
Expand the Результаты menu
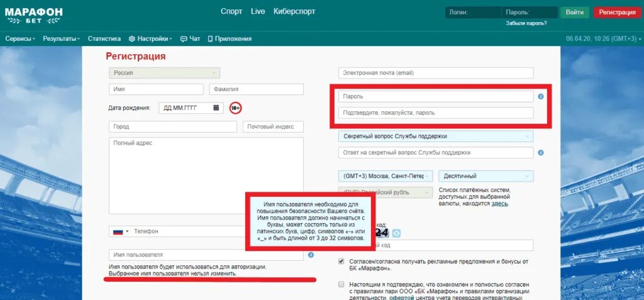click(62, 39)
